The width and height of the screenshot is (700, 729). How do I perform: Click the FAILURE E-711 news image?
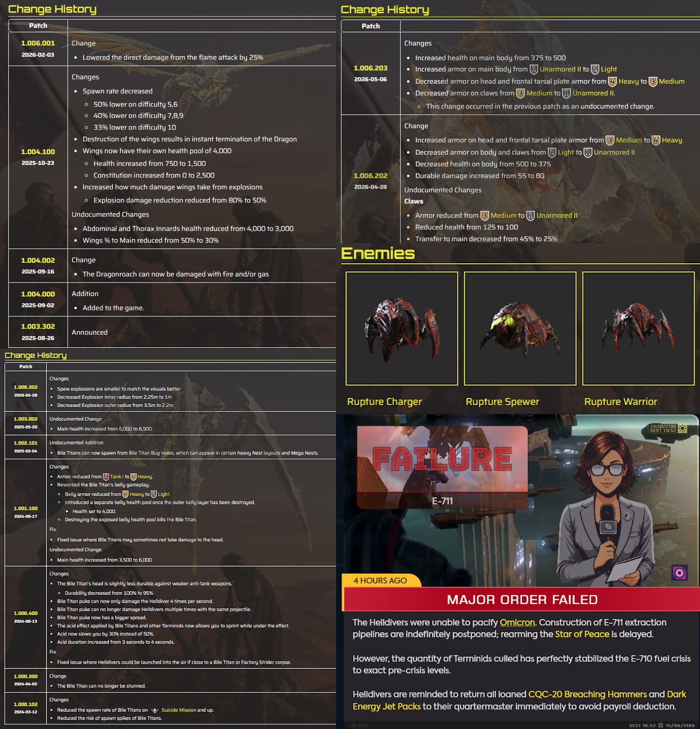pyautogui.click(x=442, y=467)
